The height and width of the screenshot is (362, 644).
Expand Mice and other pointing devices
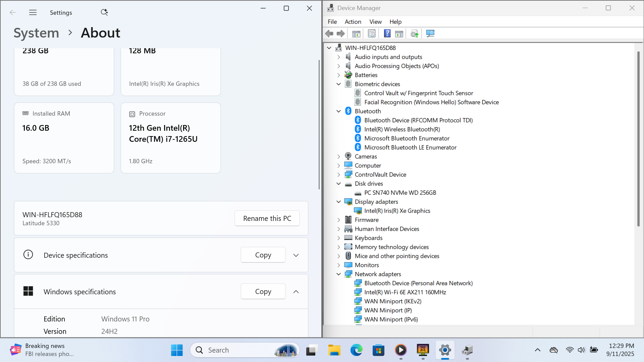coord(339,256)
